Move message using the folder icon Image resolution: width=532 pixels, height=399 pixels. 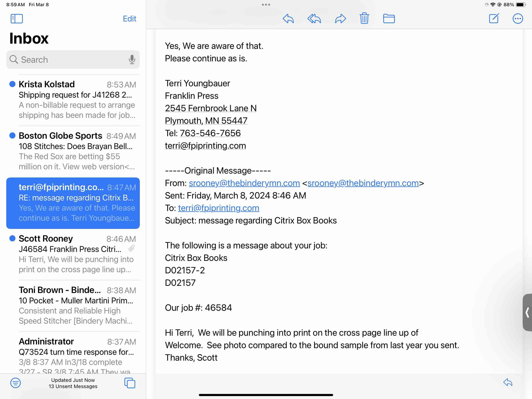(389, 19)
